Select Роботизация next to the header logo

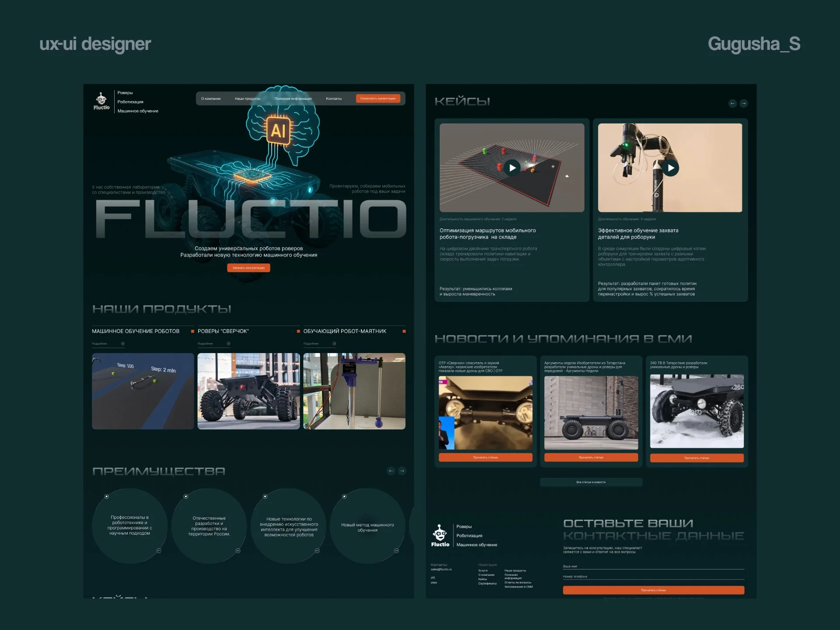[130, 102]
